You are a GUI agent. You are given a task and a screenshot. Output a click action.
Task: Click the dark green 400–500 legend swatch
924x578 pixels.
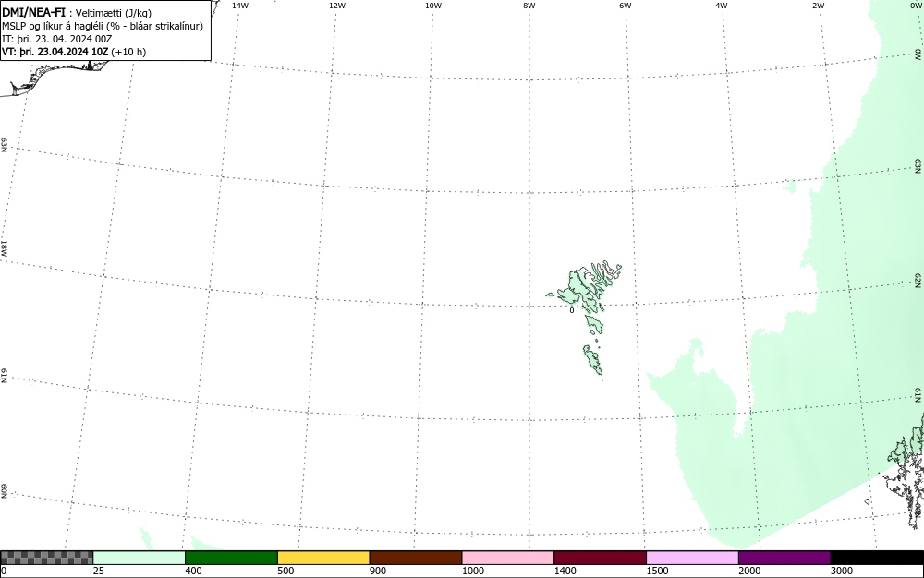(231, 558)
